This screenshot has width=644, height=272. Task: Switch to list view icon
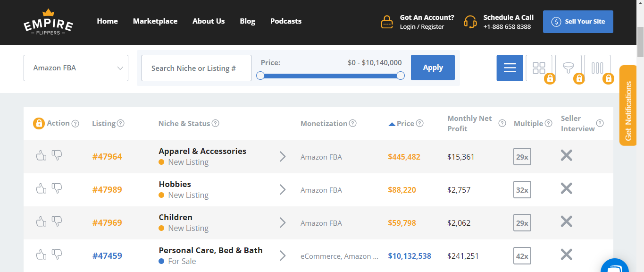pos(510,68)
